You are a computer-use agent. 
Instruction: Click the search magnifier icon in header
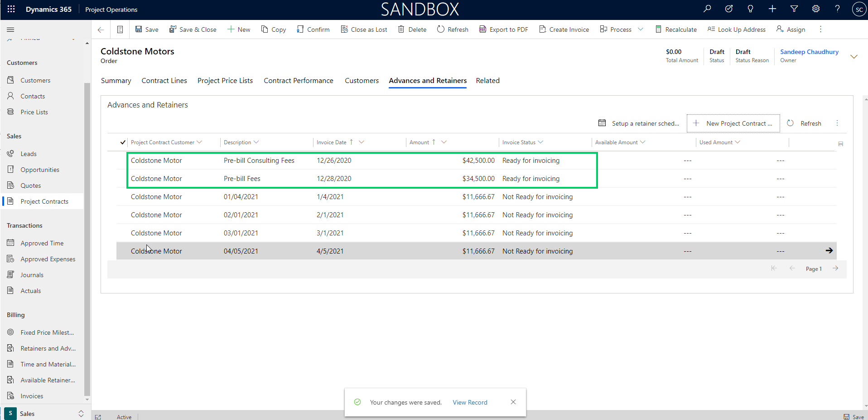click(x=707, y=9)
